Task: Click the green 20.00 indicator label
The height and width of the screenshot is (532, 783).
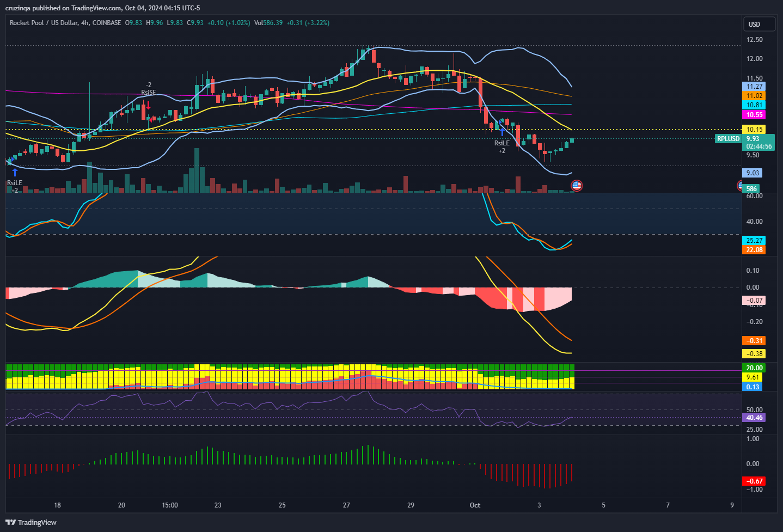Action: pos(754,368)
